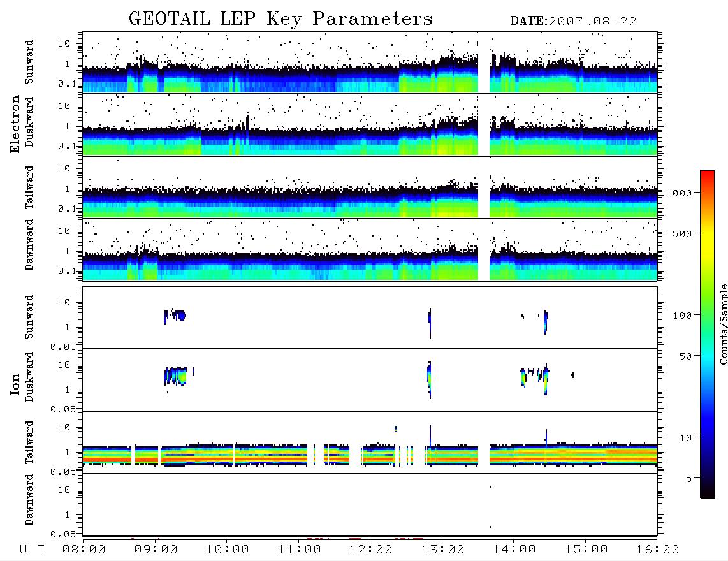This screenshot has width=728, height=561.
Task: Click the 12:00 time tick label
Action: coord(371,550)
